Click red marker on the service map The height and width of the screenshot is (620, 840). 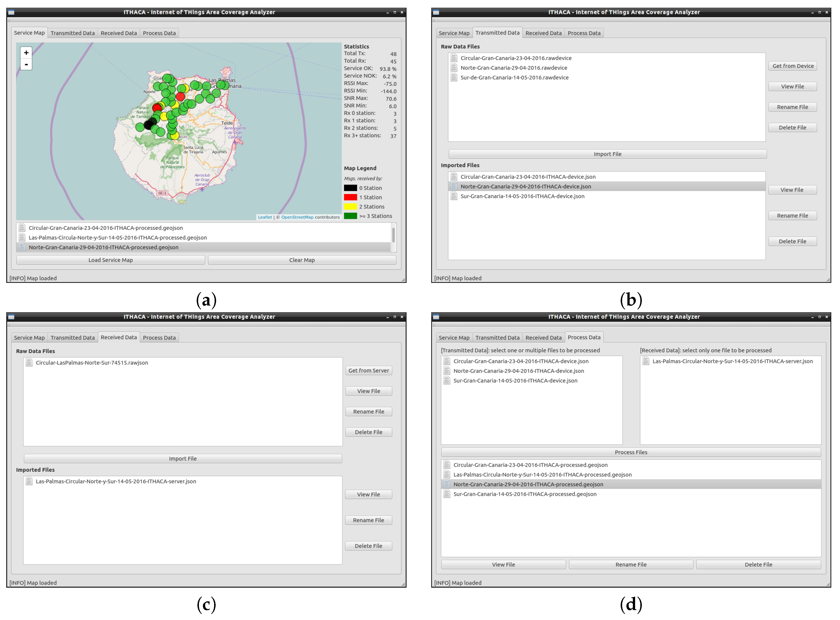click(x=180, y=97)
